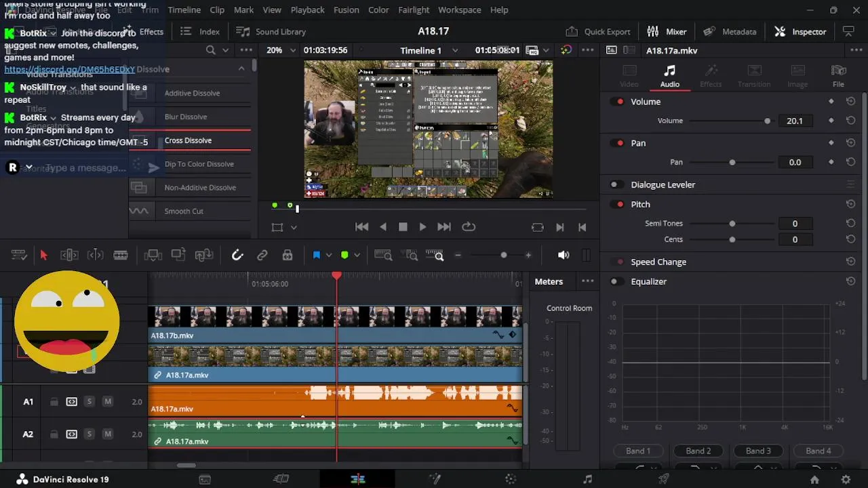The width and height of the screenshot is (868, 488).
Task: Open the Sound Library panel
Action: click(x=271, y=32)
